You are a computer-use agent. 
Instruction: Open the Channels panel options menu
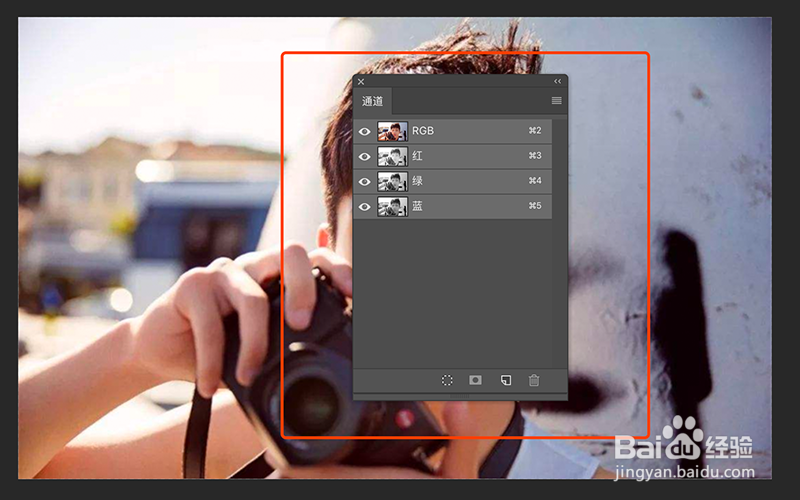click(x=557, y=101)
